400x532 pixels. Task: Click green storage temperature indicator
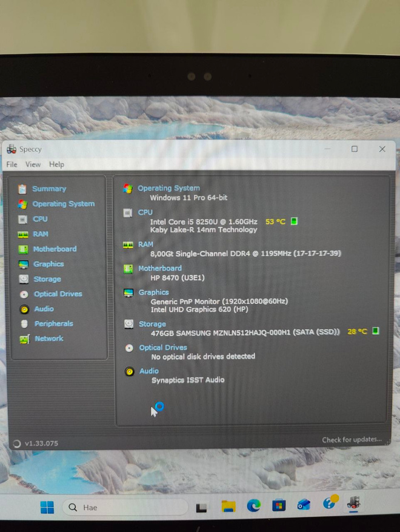(375, 331)
